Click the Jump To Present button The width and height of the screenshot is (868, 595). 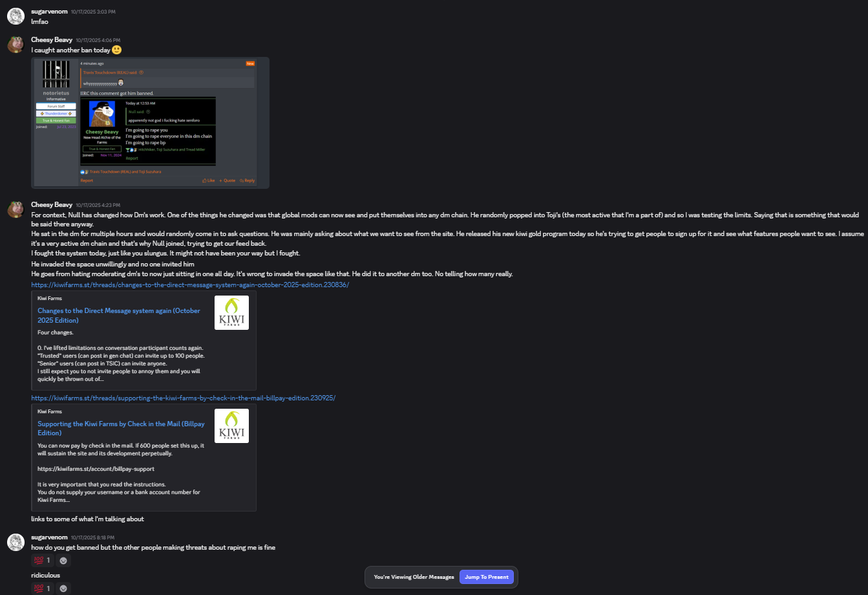[x=487, y=577]
